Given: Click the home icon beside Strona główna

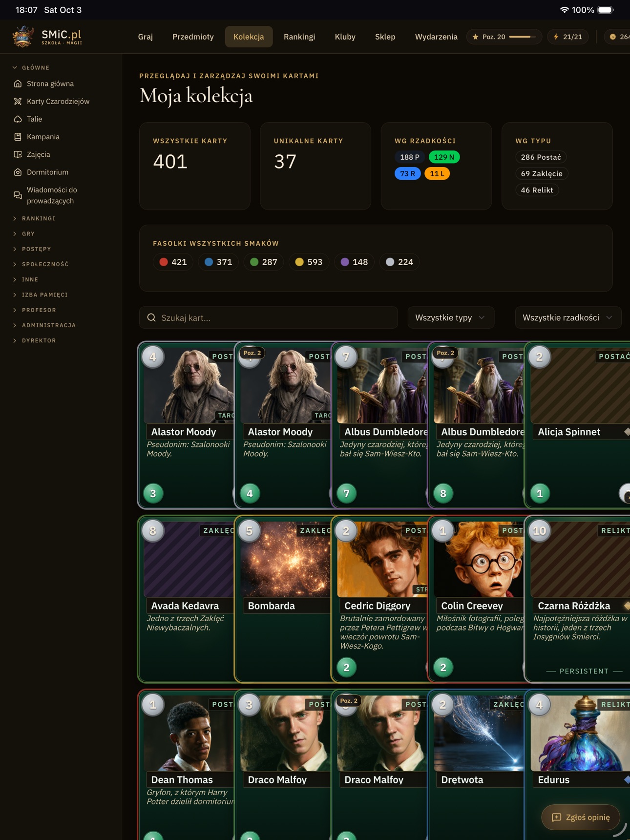Looking at the screenshot, I should [18, 84].
